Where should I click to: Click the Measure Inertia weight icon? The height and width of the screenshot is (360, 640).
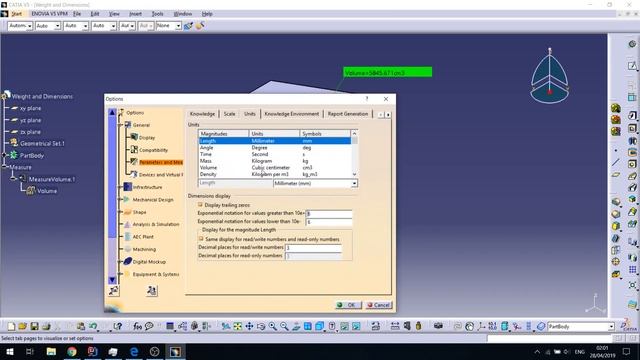coord(418,326)
